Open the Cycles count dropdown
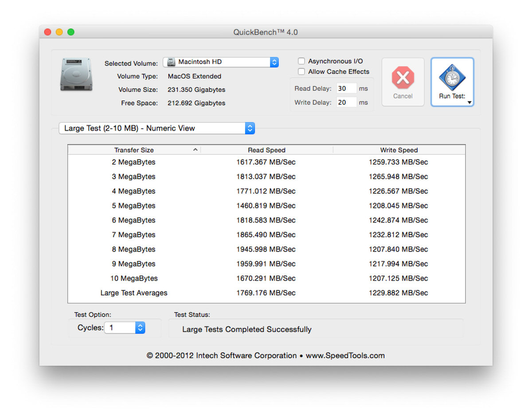 point(125,328)
